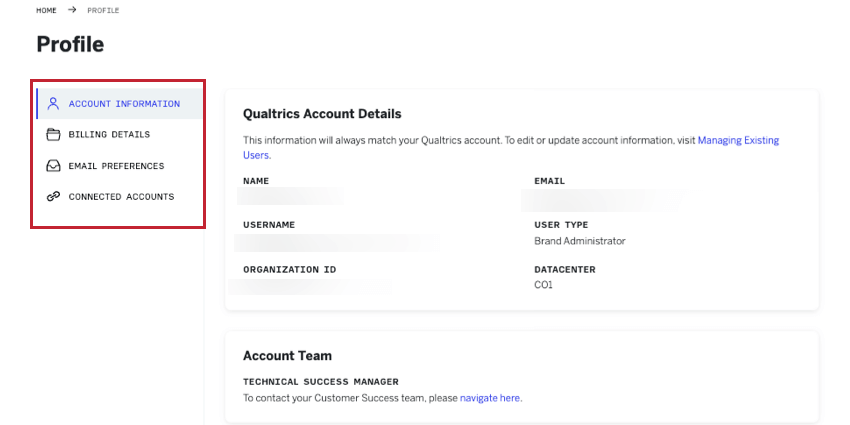Viewport: 850px width, 425px height.
Task: Select Connected Accounts tab
Action: point(119,197)
